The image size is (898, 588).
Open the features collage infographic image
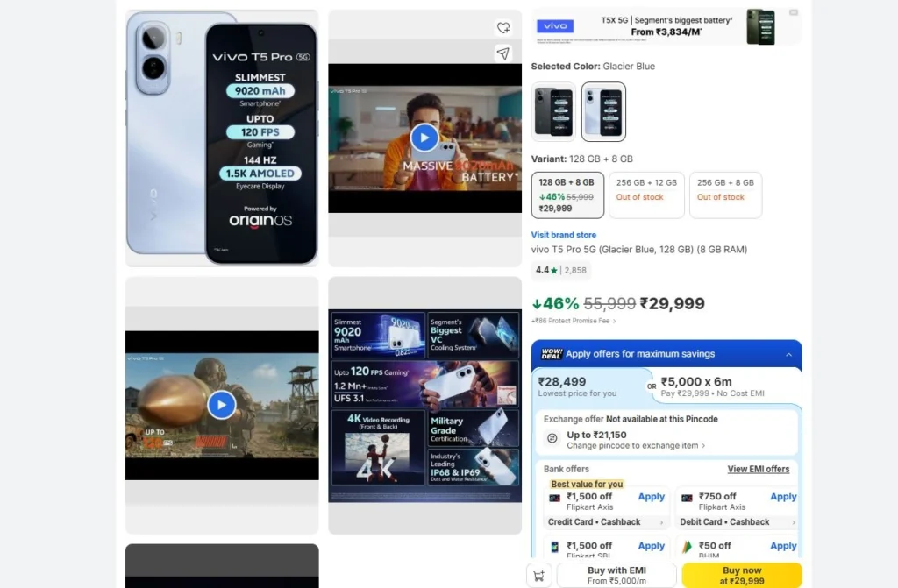[x=425, y=406]
